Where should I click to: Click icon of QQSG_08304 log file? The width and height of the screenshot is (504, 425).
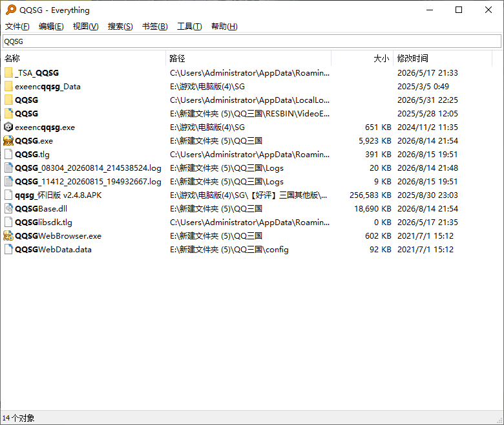(8, 168)
